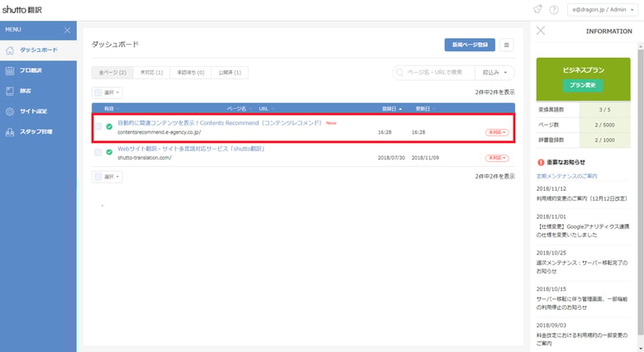Click the hamburger menu icon beside 新規ページ登録

pos(506,45)
